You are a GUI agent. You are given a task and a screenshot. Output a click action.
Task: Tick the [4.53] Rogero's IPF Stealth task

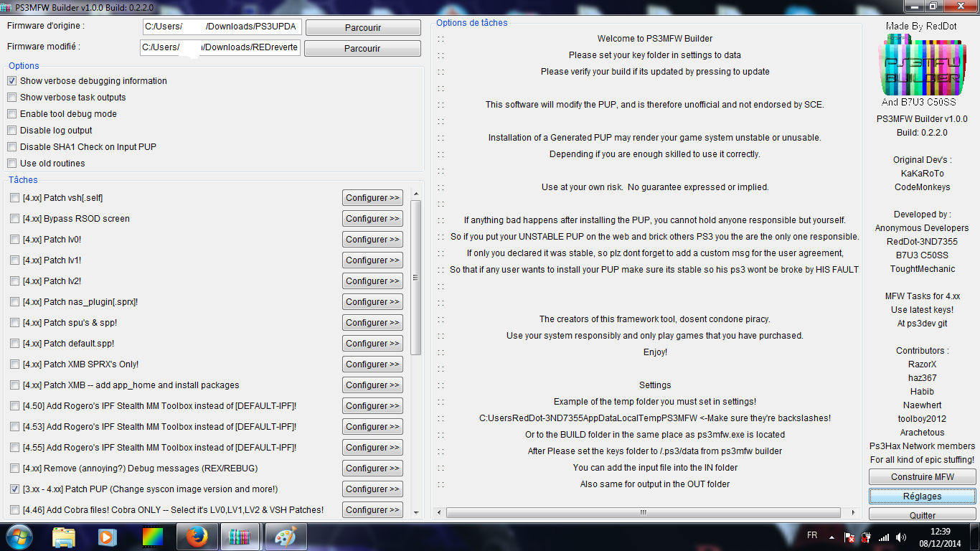point(15,427)
